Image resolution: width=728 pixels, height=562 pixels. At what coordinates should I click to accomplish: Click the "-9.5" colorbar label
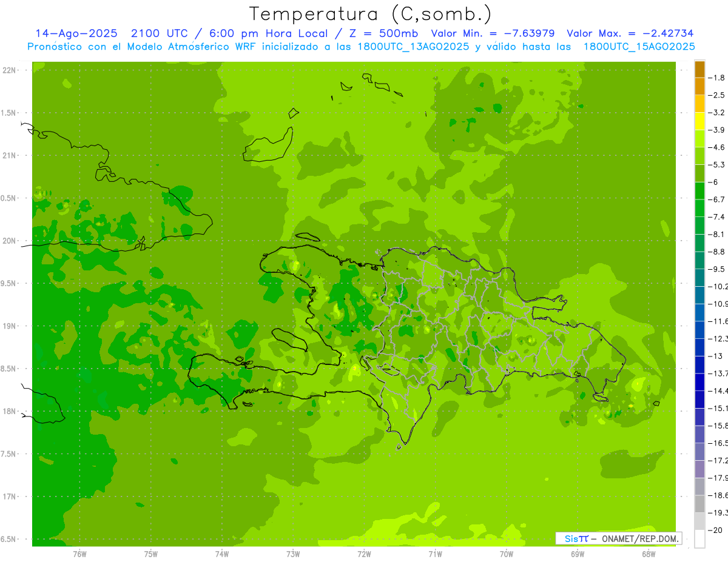point(717,269)
